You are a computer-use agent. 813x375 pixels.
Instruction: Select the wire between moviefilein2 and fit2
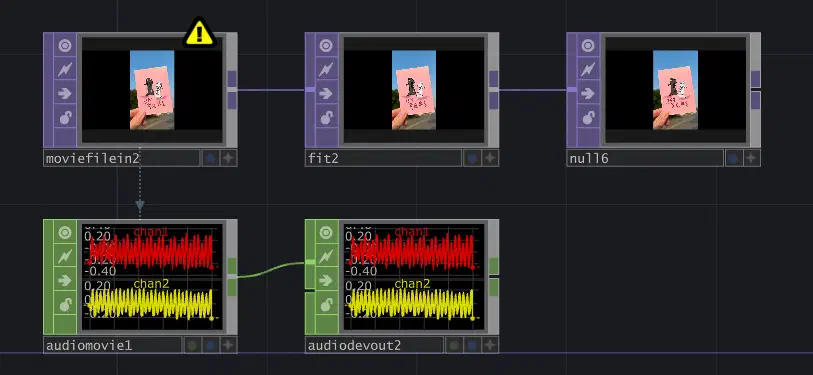click(271, 90)
